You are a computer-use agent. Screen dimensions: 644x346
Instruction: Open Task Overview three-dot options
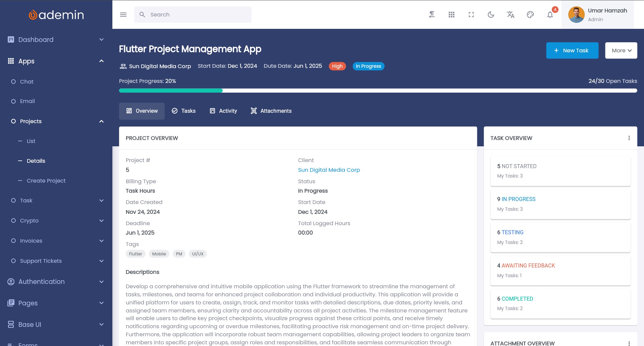(629, 138)
